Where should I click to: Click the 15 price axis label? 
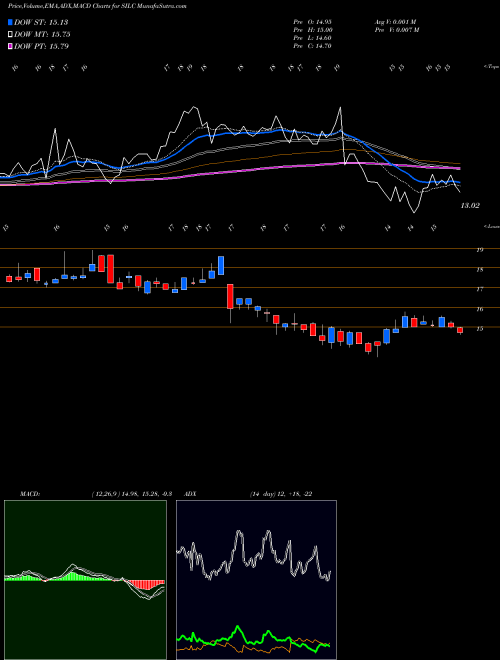(x=479, y=329)
